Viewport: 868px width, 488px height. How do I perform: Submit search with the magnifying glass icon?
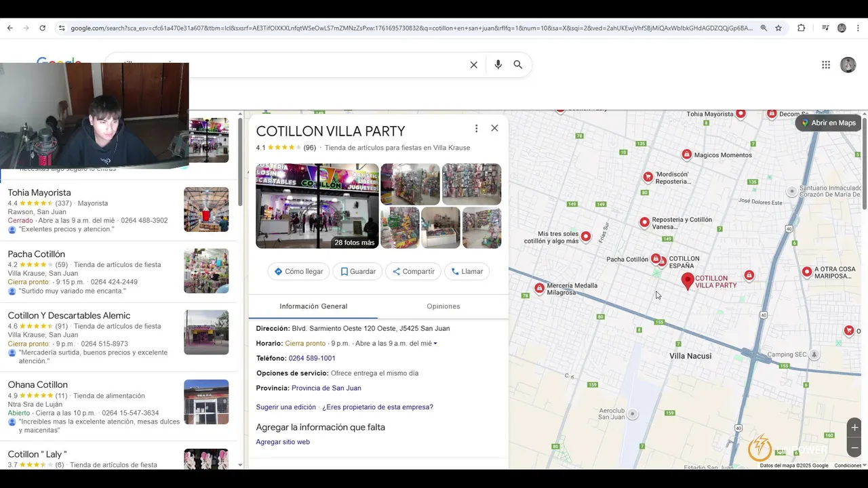[518, 65]
